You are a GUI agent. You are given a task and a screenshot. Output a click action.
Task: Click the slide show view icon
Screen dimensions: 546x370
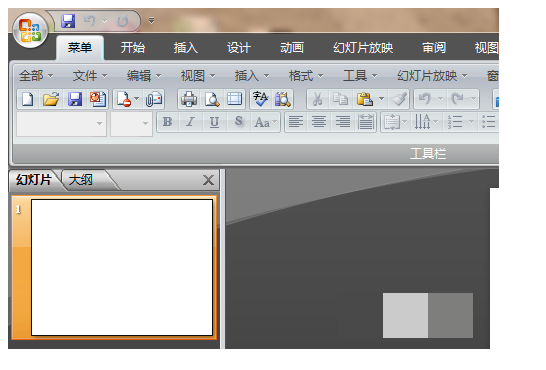click(x=234, y=99)
